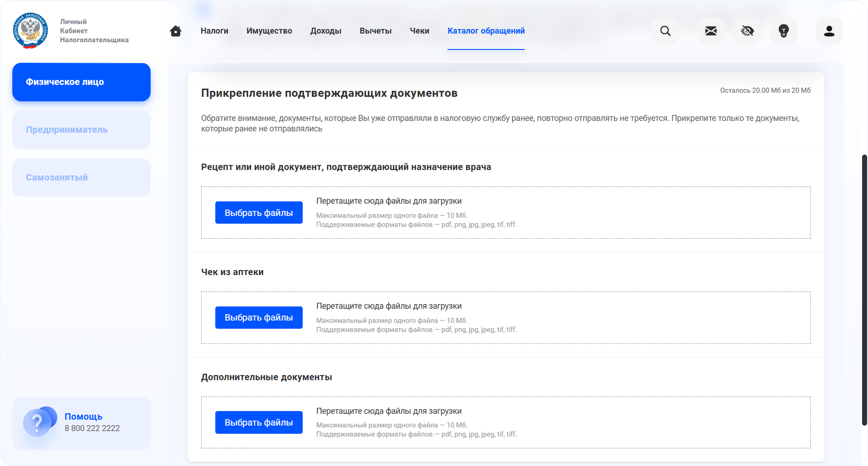Click drop zone under Чек из аптеки
Image resolution: width=868 pixels, height=466 pixels.
coord(506,317)
